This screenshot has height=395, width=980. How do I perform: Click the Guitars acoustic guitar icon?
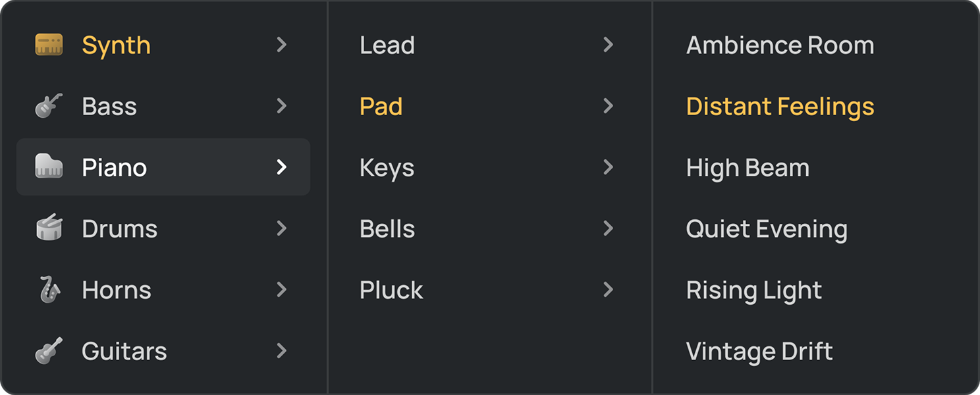(49, 351)
